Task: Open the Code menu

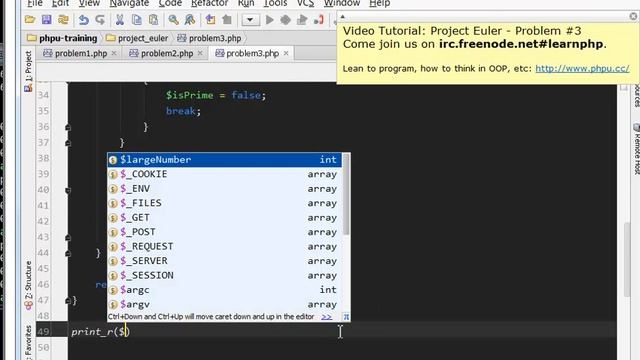Action: pos(170,3)
